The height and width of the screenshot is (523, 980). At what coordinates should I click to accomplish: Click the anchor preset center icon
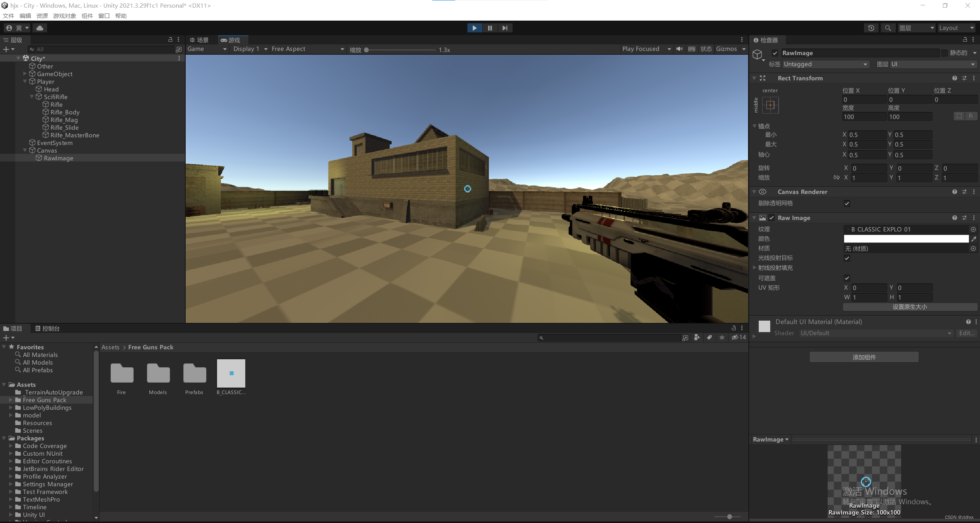click(770, 105)
